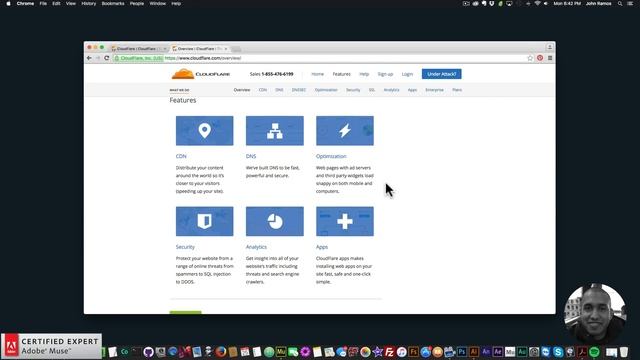Click the green CloudFlare, Inc. security badge
The height and width of the screenshot is (360, 640).
(139, 58)
